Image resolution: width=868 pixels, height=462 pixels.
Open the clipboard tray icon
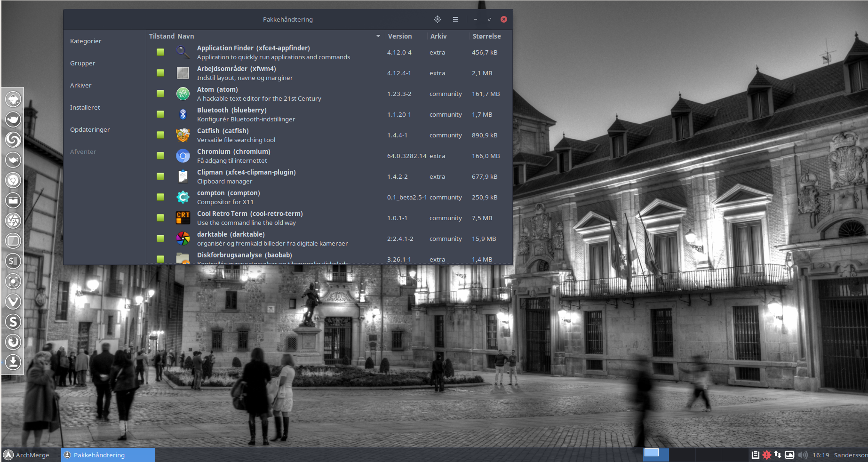tap(755, 455)
